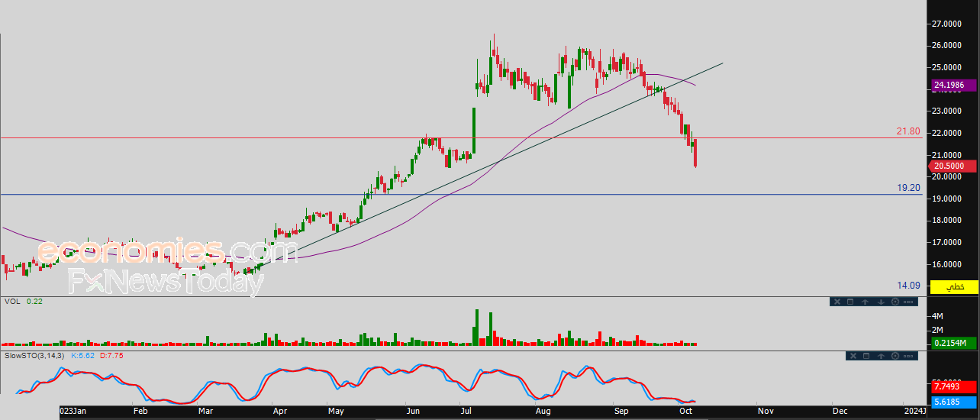Click the Jul label on time axis

(465, 411)
